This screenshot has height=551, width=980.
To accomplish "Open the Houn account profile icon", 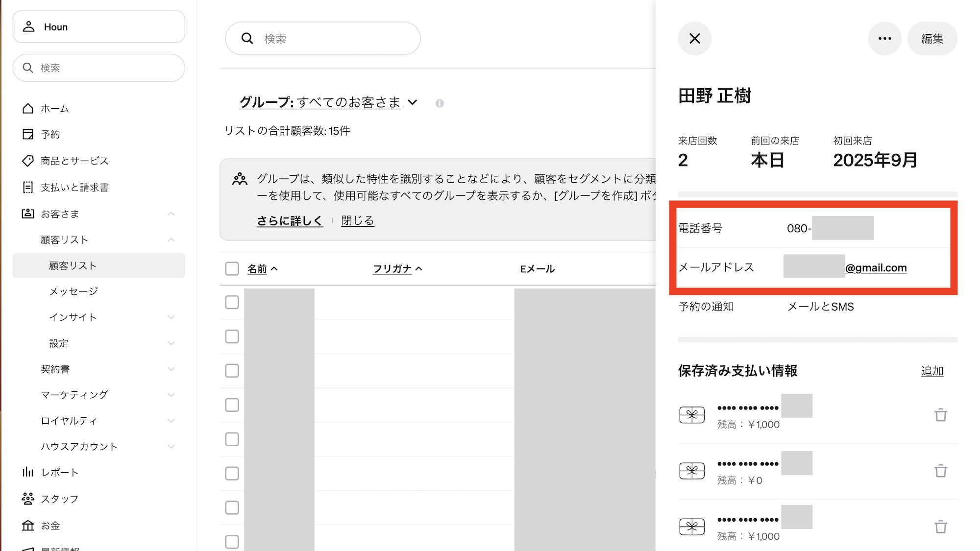I will coord(29,26).
